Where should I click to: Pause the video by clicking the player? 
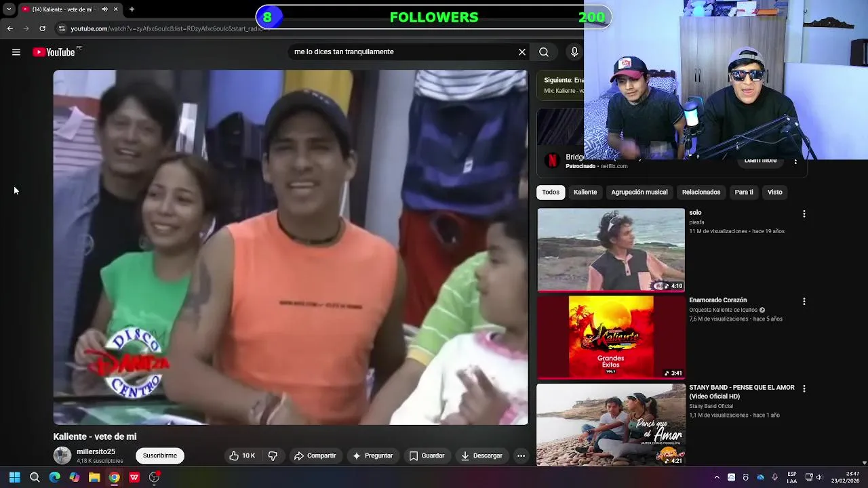coord(290,247)
